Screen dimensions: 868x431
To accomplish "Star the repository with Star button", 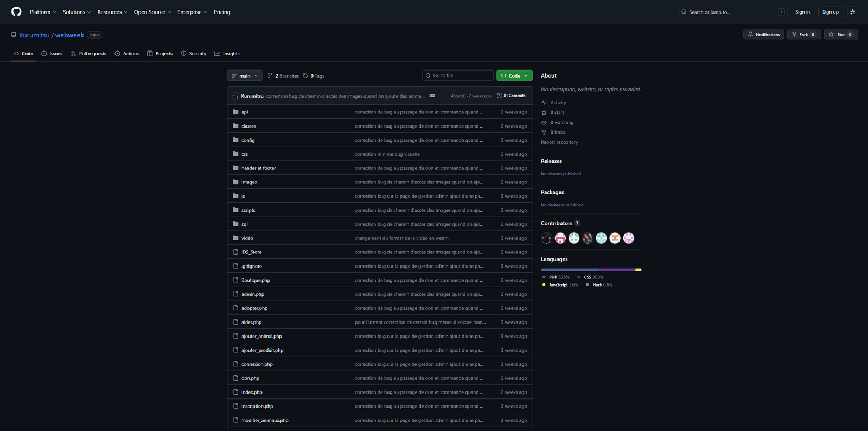I will (x=840, y=35).
